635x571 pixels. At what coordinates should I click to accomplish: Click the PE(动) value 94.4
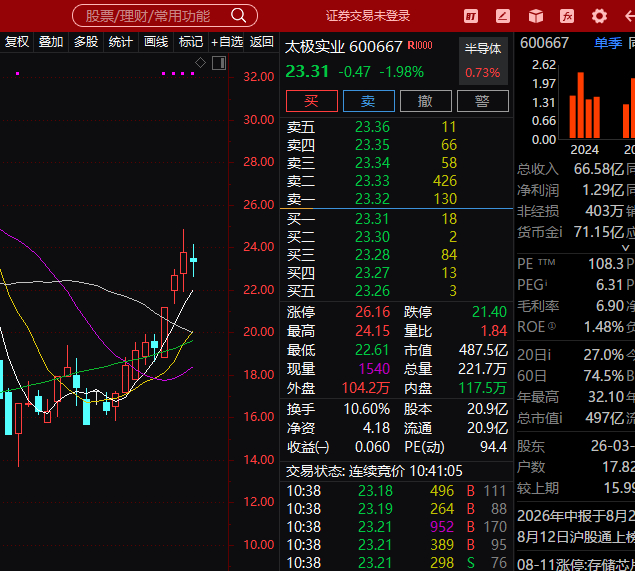pyautogui.click(x=493, y=447)
